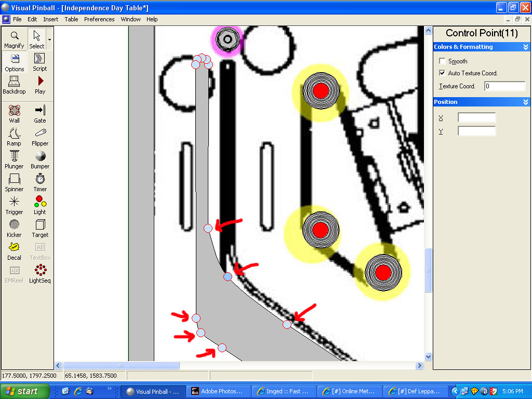The image size is (532, 399).
Task: Select the Wall tool
Action: coord(15,114)
